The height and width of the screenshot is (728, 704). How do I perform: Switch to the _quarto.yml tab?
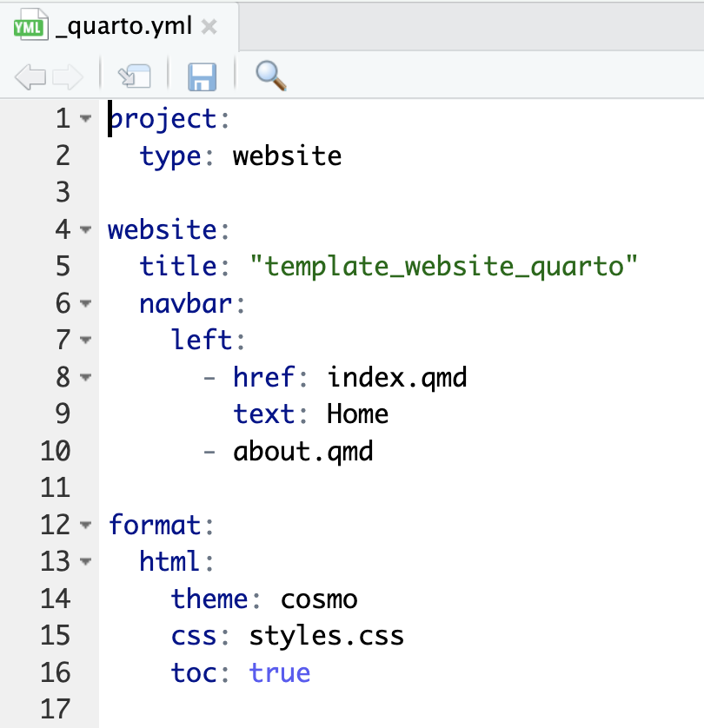pos(122,27)
